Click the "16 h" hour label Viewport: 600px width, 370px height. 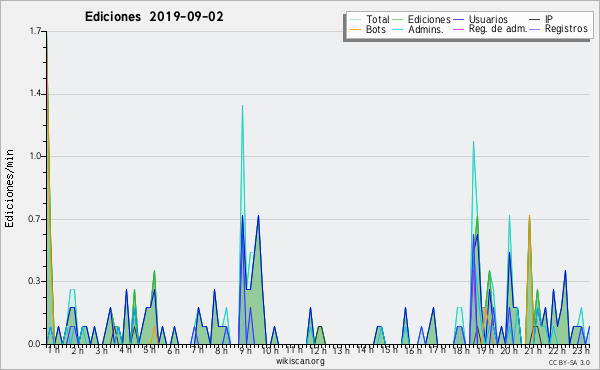click(413, 350)
